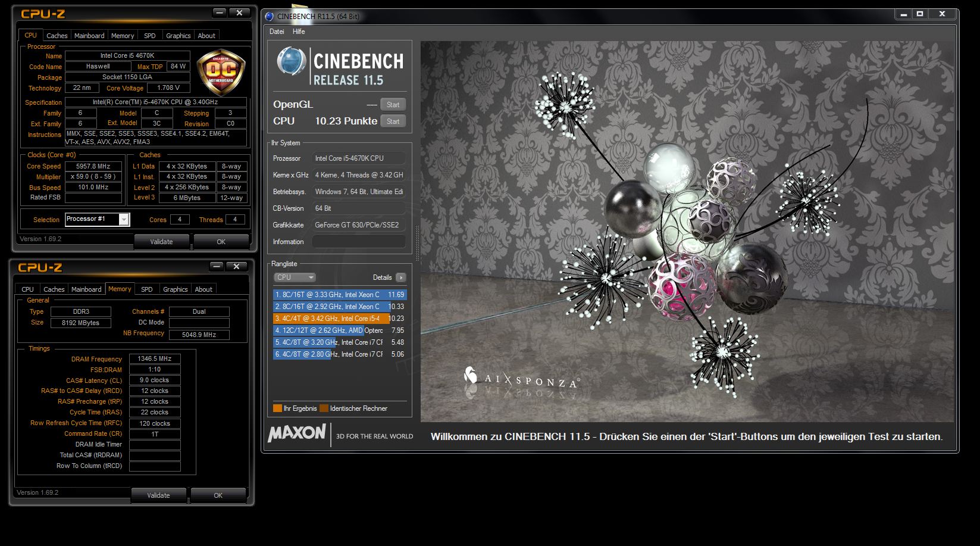Click the Betriebssys. value Windows 7, 64 Bit
This screenshot has height=546, width=980.
[359, 192]
